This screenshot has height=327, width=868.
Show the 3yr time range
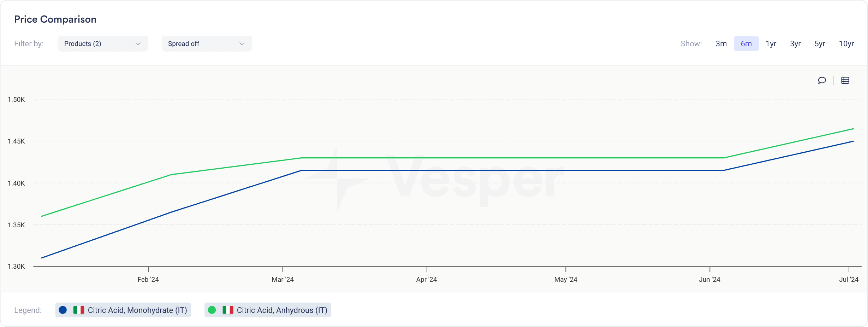point(795,43)
